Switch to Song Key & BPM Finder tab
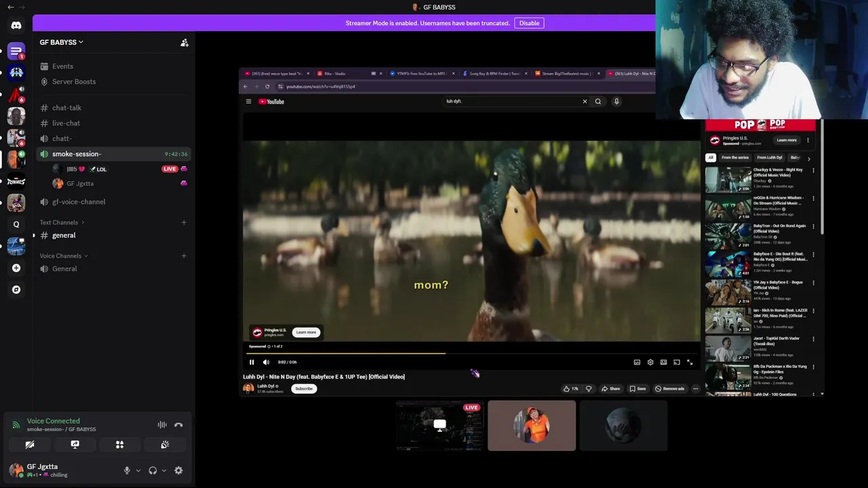The width and height of the screenshot is (868, 488). coord(495,73)
